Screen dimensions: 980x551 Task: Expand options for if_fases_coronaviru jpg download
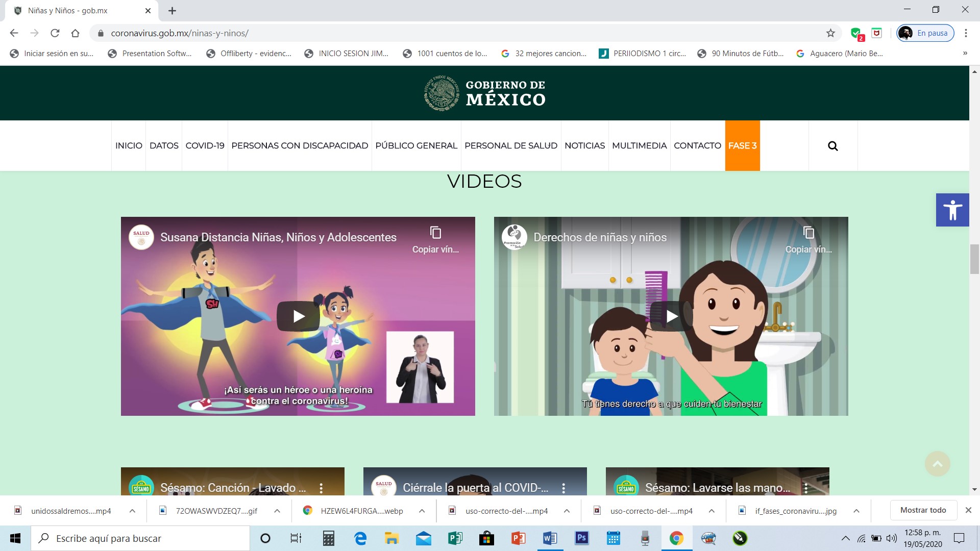(856, 511)
